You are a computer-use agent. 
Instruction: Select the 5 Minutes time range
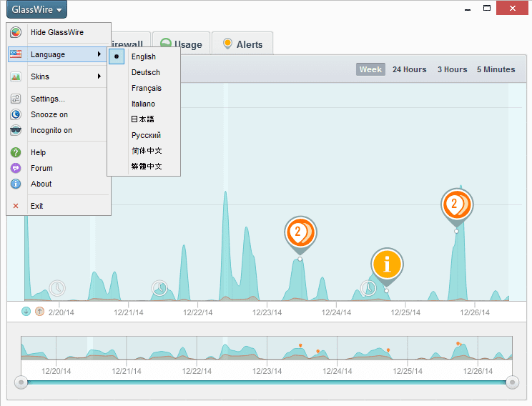[x=496, y=69]
